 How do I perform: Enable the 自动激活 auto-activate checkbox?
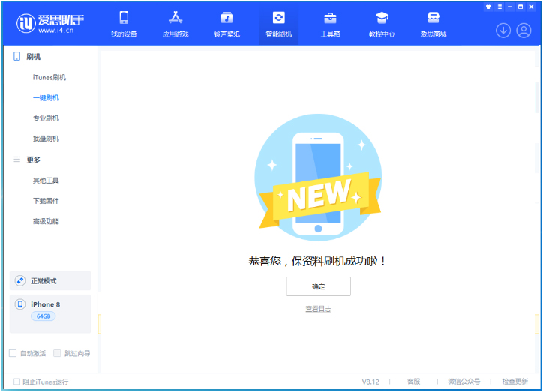13,353
